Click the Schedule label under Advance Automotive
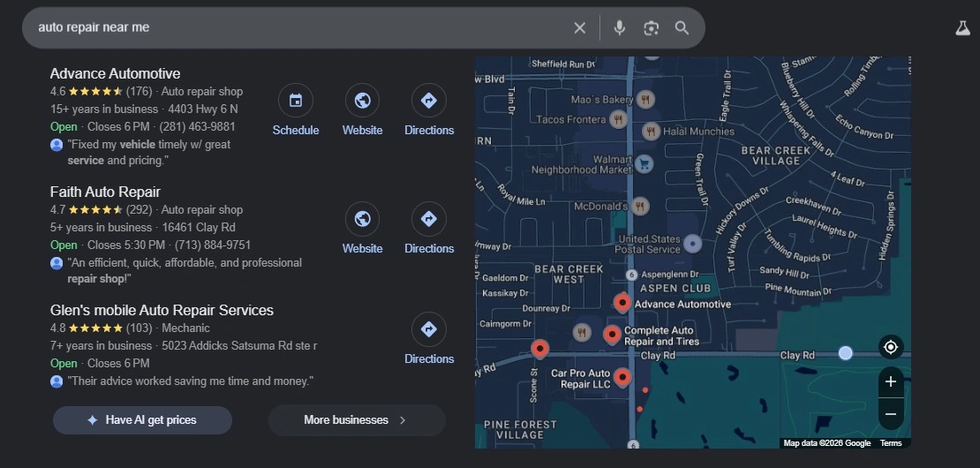The height and width of the screenshot is (468, 980). point(296,130)
